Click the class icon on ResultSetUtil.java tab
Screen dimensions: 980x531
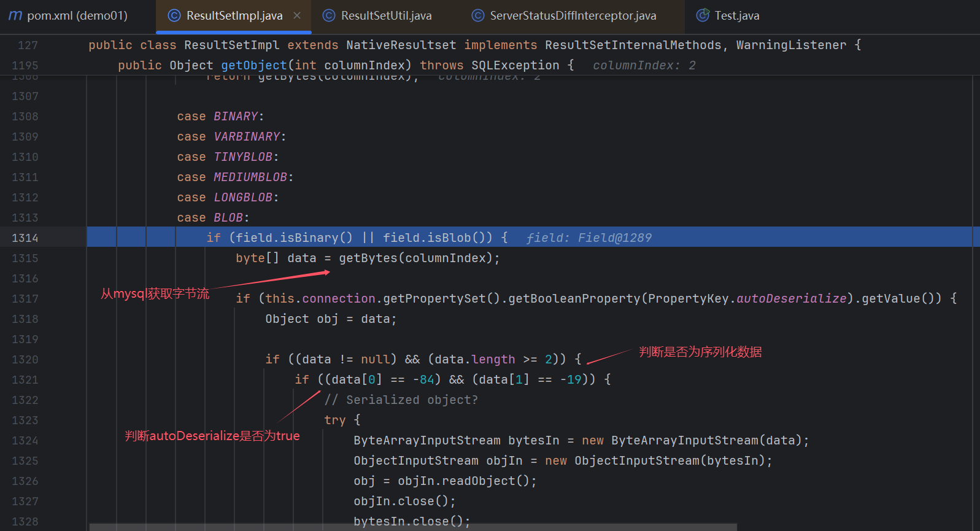(x=329, y=15)
